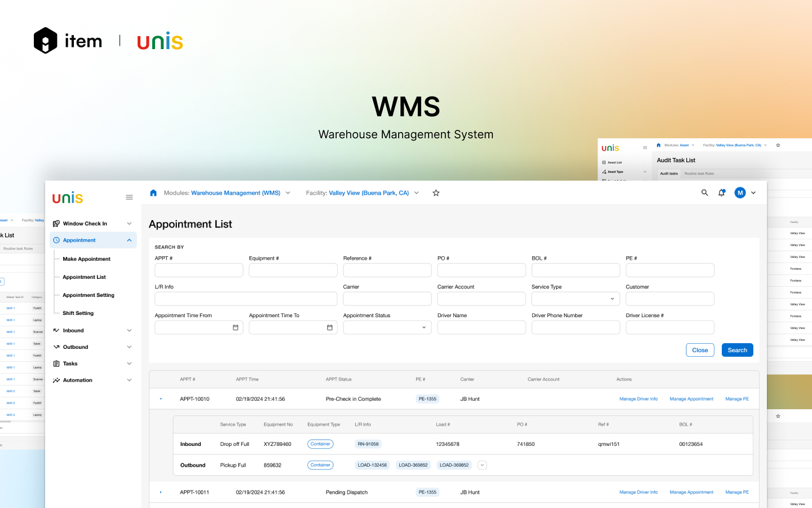Screen dimensions: 812x508
Task: Click the hamburger menu icon beside unis logo
Action: pos(129,197)
